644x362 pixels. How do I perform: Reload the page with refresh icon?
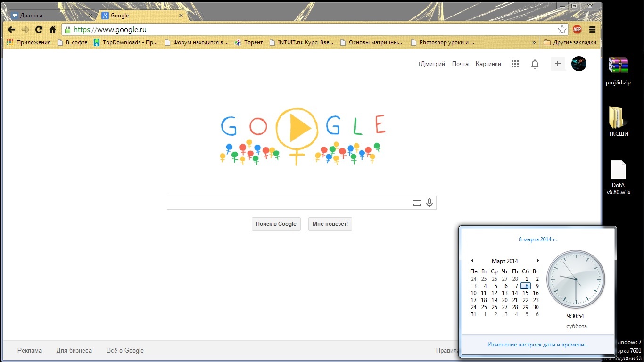[x=39, y=30]
